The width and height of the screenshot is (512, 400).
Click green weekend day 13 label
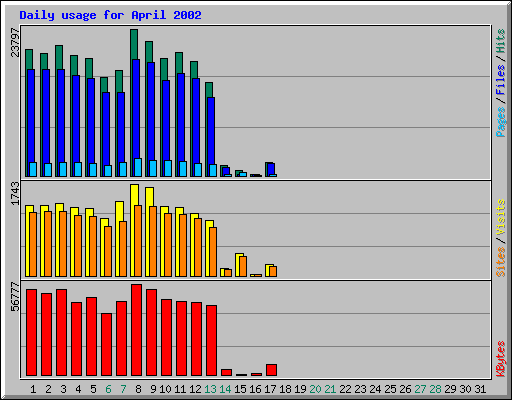(x=210, y=389)
